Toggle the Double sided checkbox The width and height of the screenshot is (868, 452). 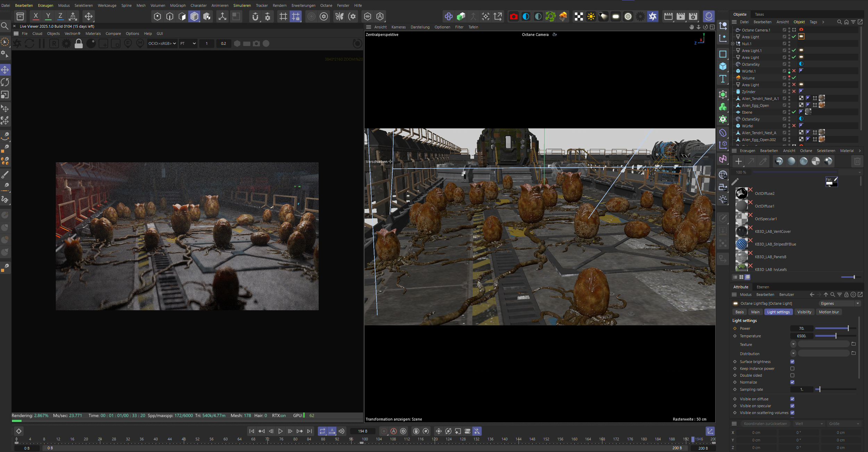coord(792,376)
